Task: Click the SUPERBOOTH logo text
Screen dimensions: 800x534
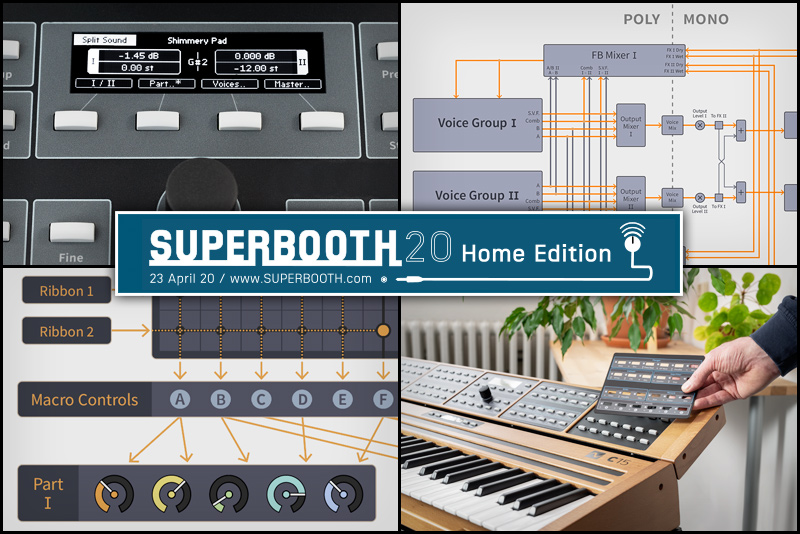Action: [274, 247]
